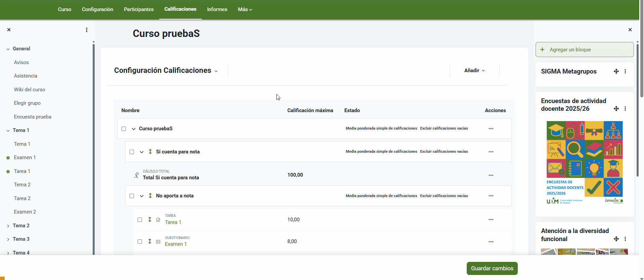
Task: Click Agregar un bloque button
Action: click(x=584, y=50)
